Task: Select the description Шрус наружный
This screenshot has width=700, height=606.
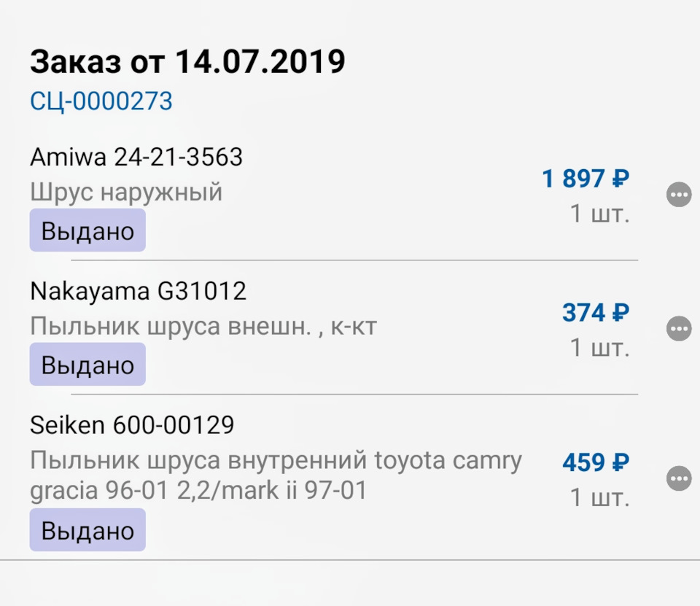Action: (126, 192)
